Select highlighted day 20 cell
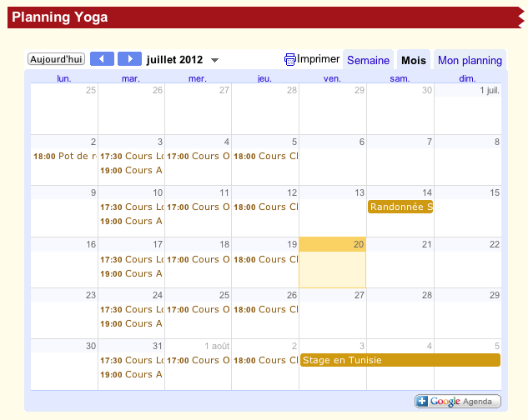Viewport: 528px width, 420px height. coord(332,267)
